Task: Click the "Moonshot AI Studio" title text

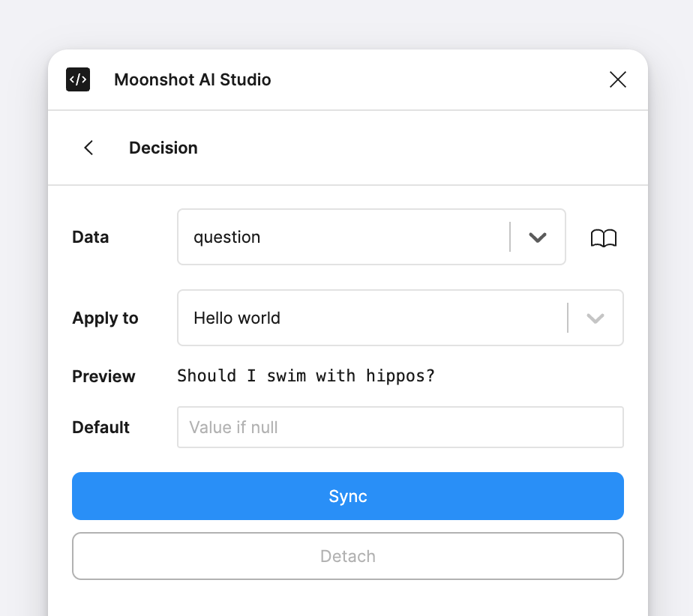Action: click(x=193, y=79)
